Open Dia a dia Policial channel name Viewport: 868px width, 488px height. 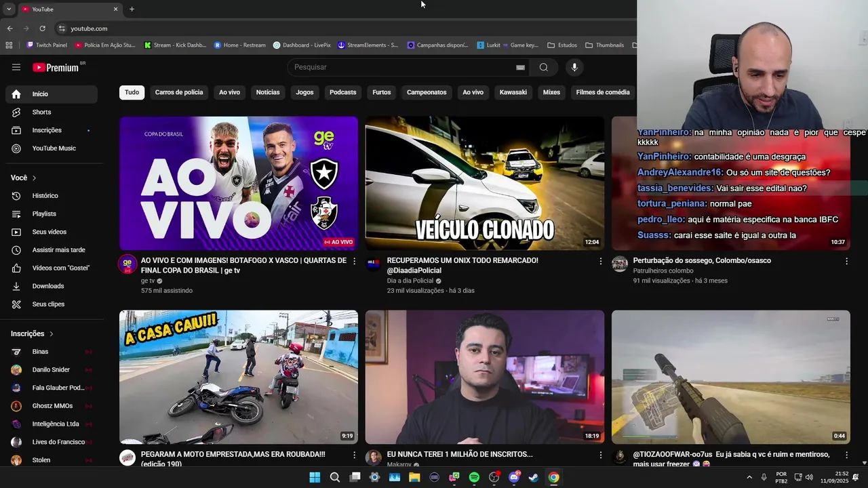(410, 281)
